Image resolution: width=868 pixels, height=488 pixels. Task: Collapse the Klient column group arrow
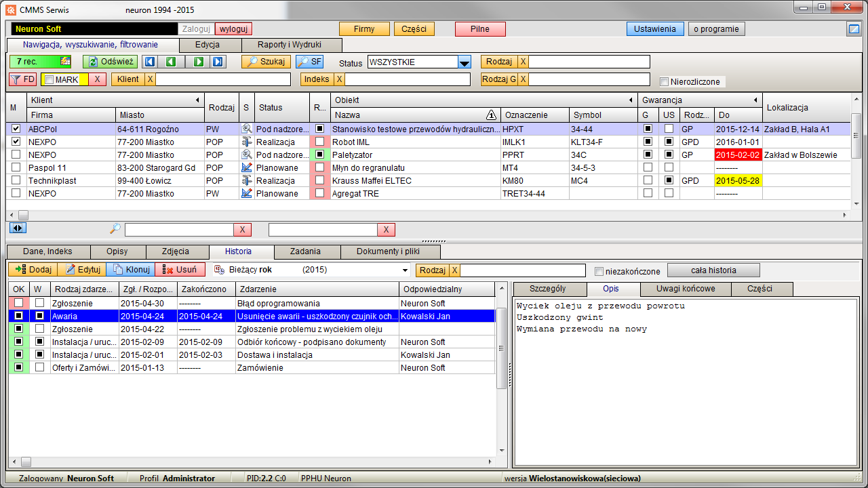point(199,100)
